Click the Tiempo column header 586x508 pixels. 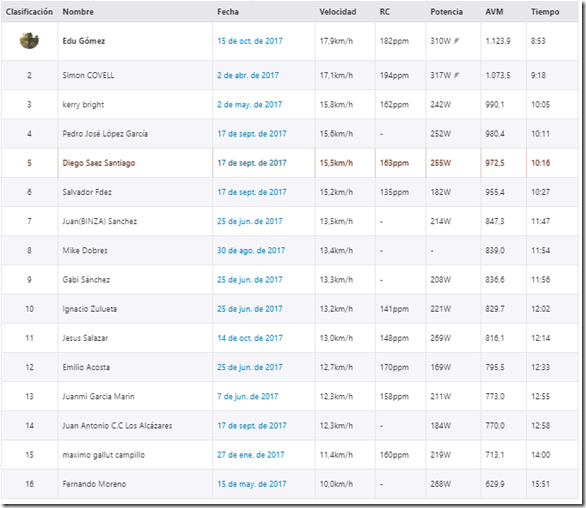545,12
